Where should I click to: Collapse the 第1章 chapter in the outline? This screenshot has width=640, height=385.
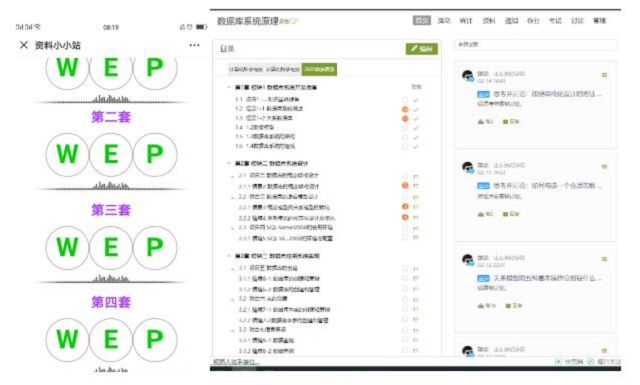click(x=229, y=87)
